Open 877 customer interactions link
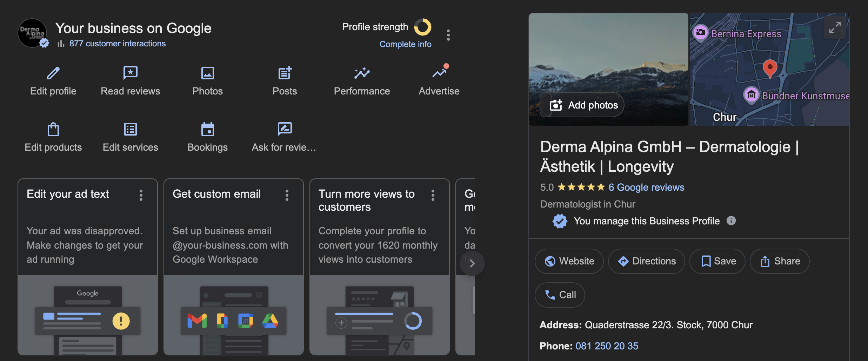 click(x=118, y=44)
